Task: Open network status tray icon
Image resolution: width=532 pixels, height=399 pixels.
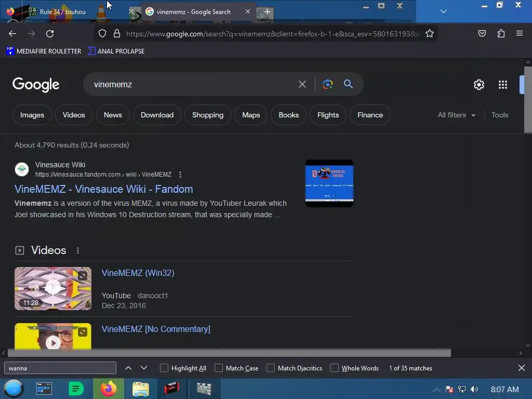Action: click(462, 389)
